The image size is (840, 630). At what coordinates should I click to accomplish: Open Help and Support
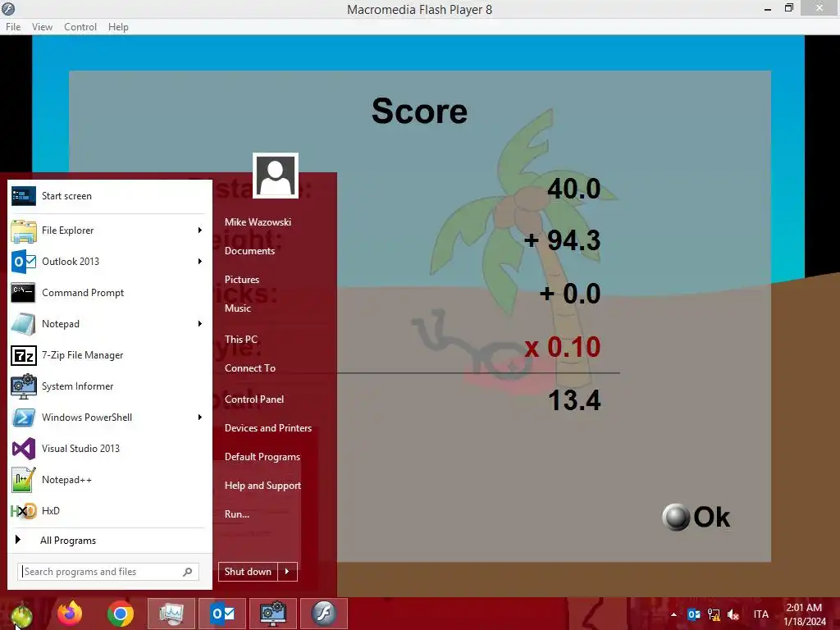[262, 486]
